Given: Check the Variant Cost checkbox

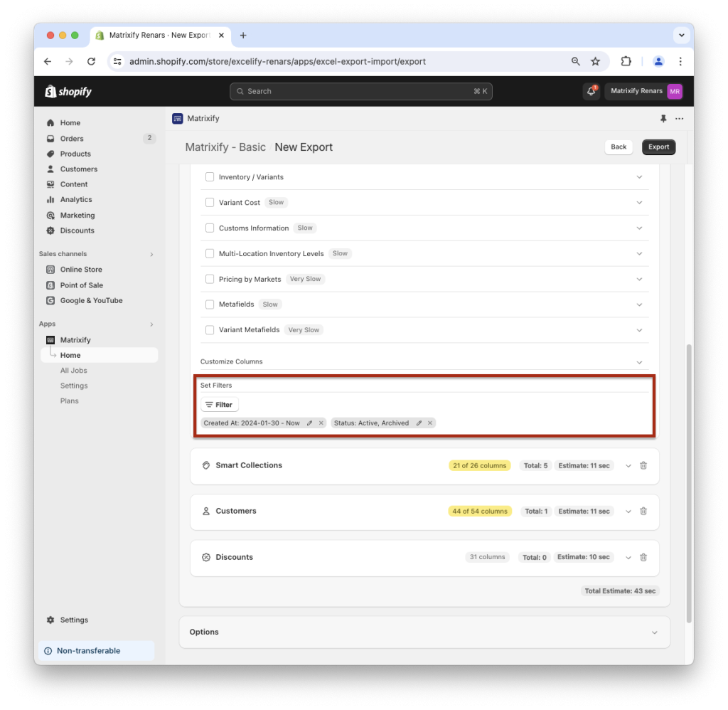Looking at the screenshot, I should pos(210,202).
